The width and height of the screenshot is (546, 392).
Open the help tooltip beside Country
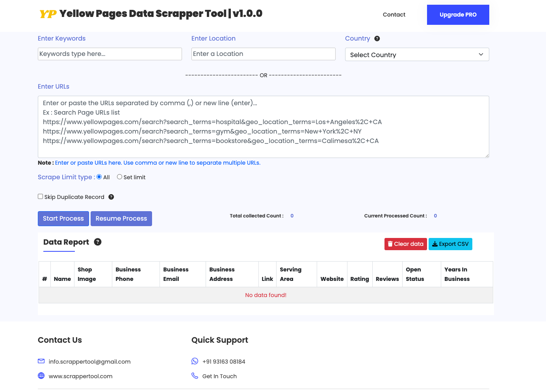click(x=377, y=38)
